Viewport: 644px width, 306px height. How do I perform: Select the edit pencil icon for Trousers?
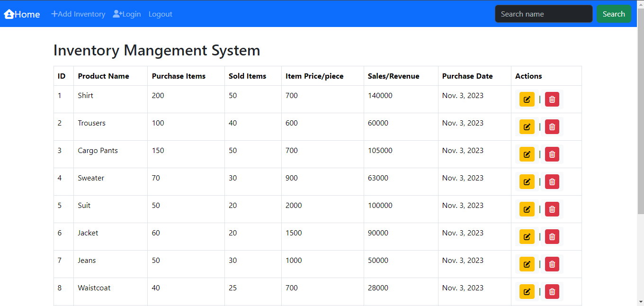[527, 126]
